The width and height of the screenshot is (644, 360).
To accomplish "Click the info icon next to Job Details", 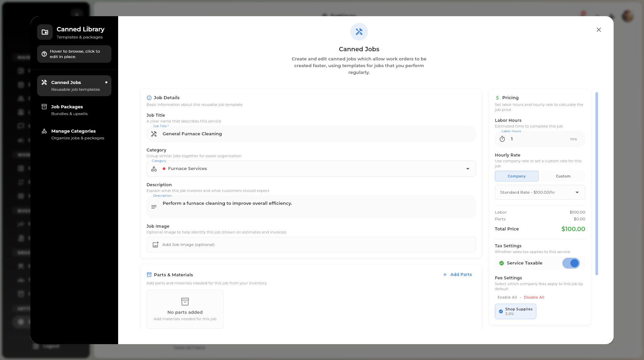I will (149, 98).
